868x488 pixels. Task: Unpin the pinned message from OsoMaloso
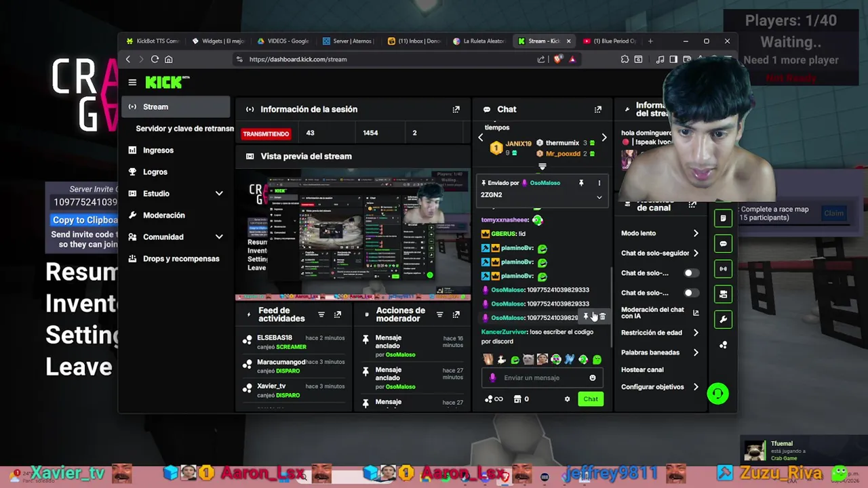click(581, 183)
